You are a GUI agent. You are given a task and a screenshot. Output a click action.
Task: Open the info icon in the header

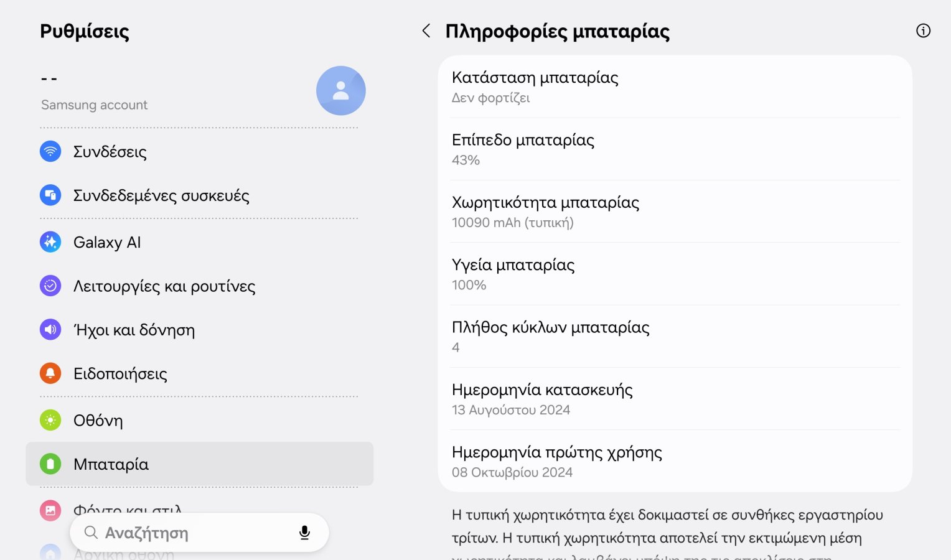tap(923, 30)
